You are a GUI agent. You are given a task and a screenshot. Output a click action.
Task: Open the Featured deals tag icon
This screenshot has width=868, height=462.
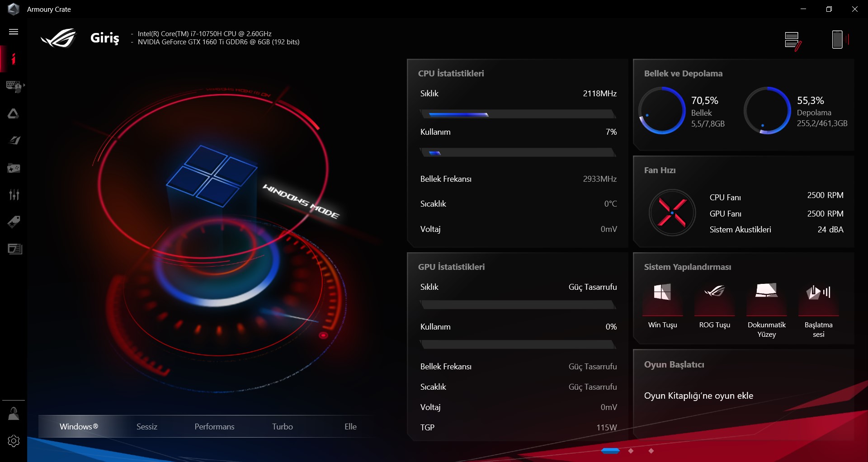coord(14,222)
